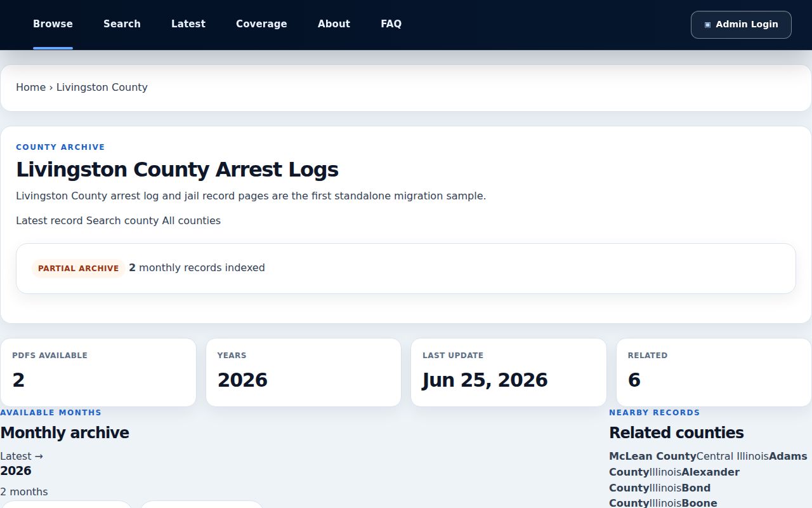
Task: Go to the Search page in top navigation
Action: pos(122,24)
